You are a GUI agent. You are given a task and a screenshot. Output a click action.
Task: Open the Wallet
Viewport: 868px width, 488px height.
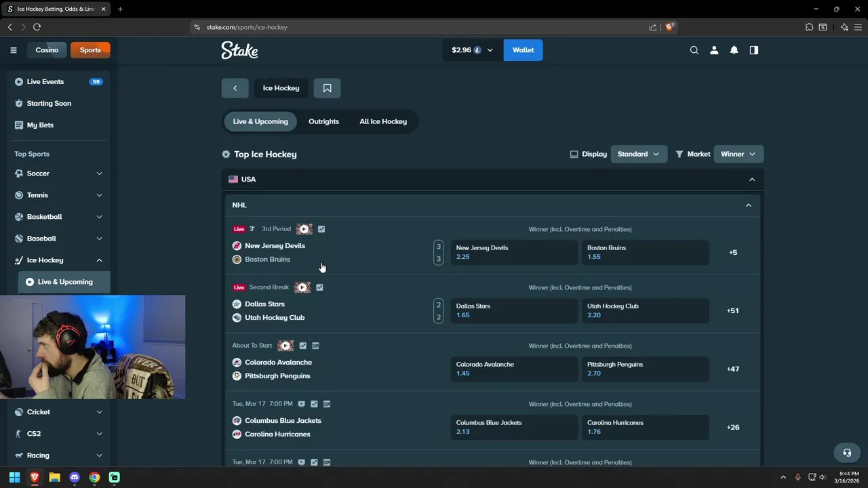(x=523, y=50)
